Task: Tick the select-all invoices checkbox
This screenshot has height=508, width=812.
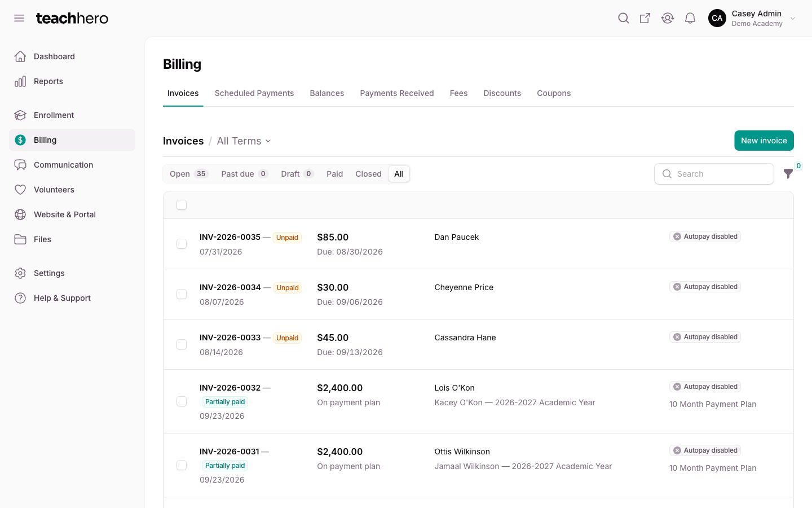Action: 182,205
